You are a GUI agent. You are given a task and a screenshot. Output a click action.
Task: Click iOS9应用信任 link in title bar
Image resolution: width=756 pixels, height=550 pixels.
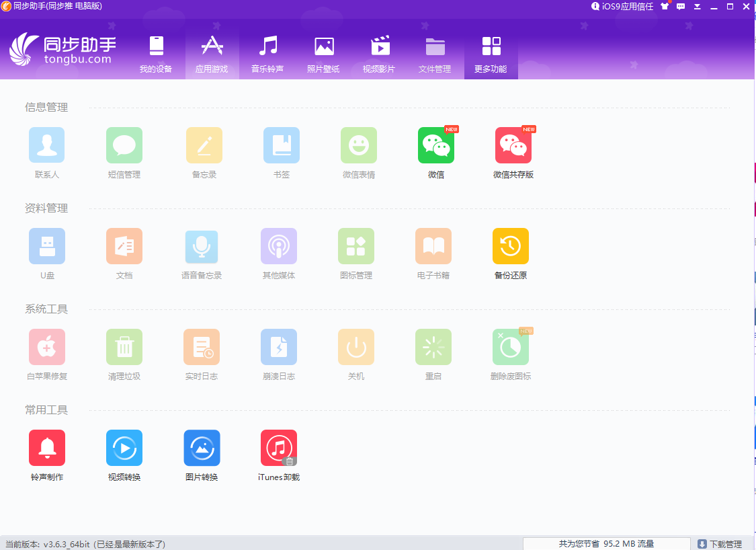point(622,7)
